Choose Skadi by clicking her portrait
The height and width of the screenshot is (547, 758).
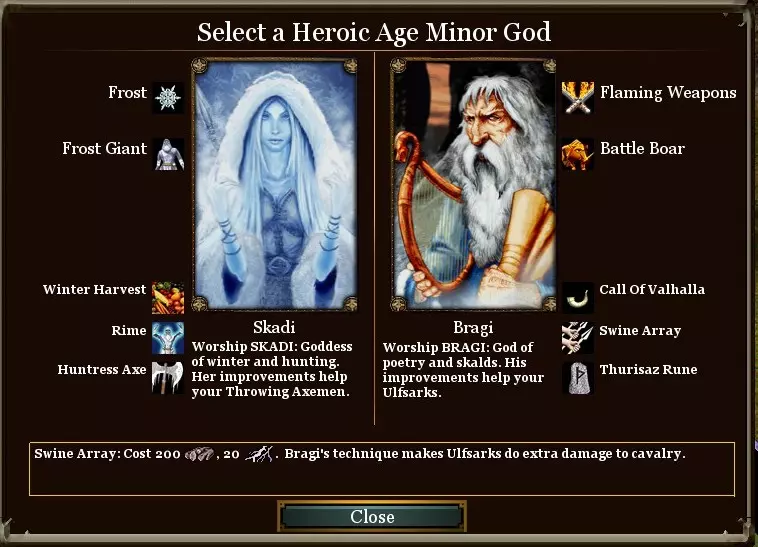tap(274, 185)
